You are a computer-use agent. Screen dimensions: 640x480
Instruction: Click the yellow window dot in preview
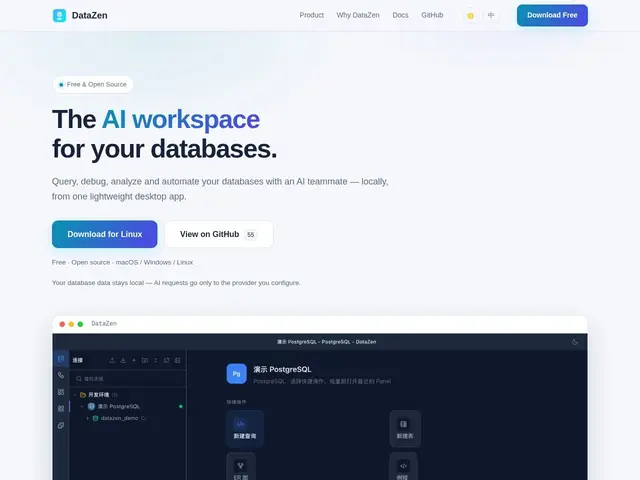coord(71,324)
